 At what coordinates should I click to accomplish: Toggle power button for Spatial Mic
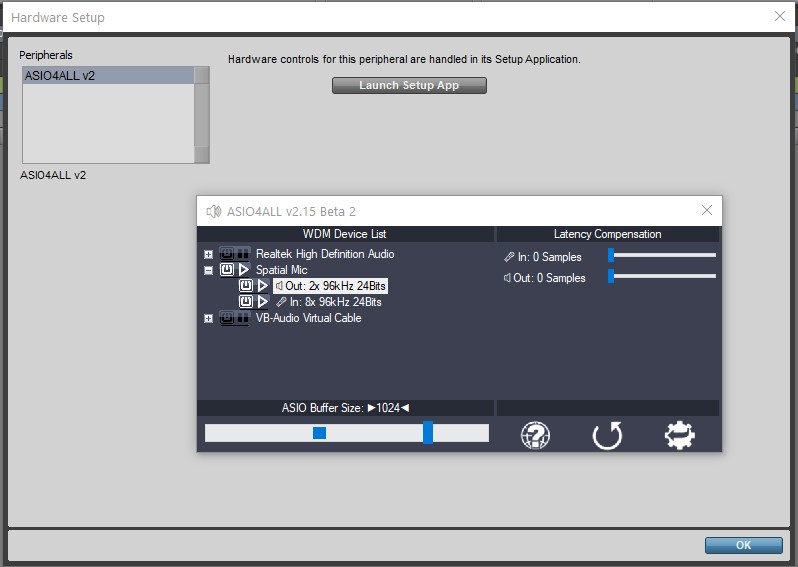click(x=227, y=269)
